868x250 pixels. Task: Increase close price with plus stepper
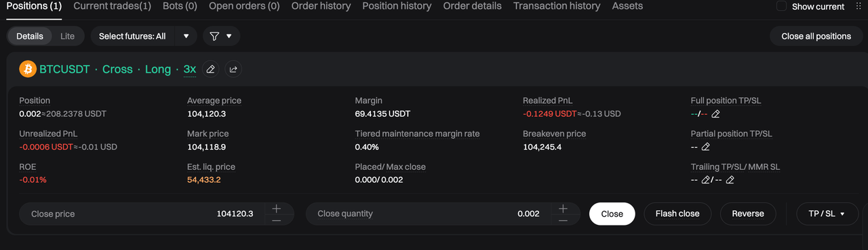[x=277, y=209]
